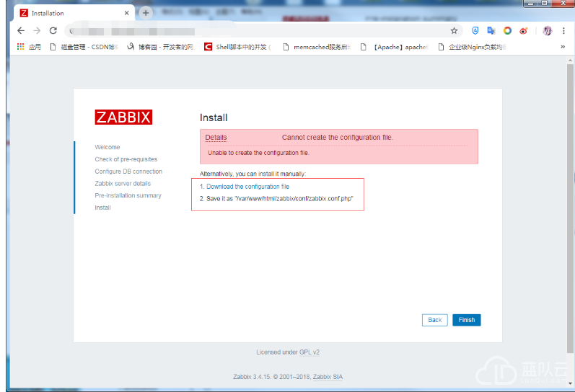Screen dimensions: 575x392
Task: Click the scrollbar down arrow
Action: click(x=570, y=383)
